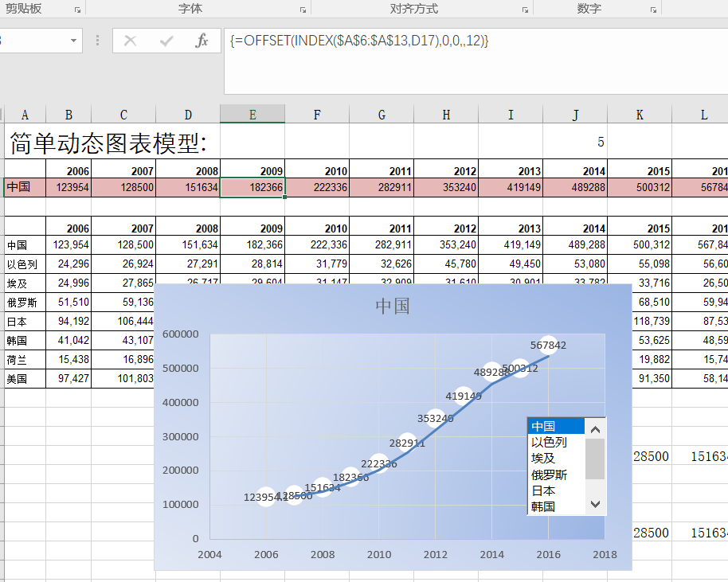Select 以色列 in the chart list box
The image size is (728, 582).
[x=549, y=443]
